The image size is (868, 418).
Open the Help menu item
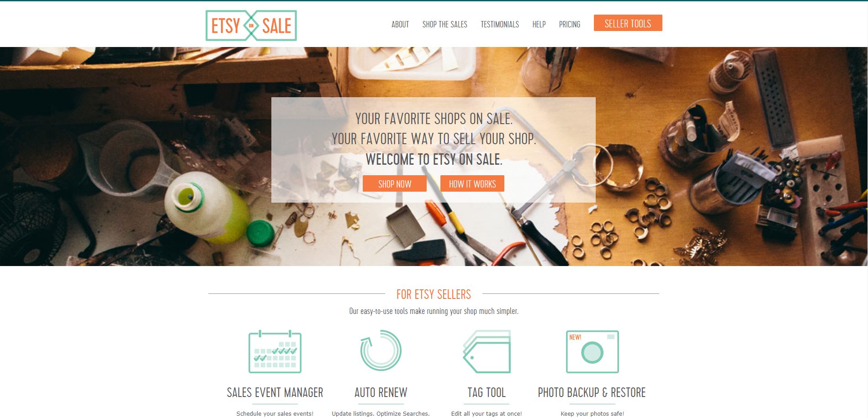539,24
